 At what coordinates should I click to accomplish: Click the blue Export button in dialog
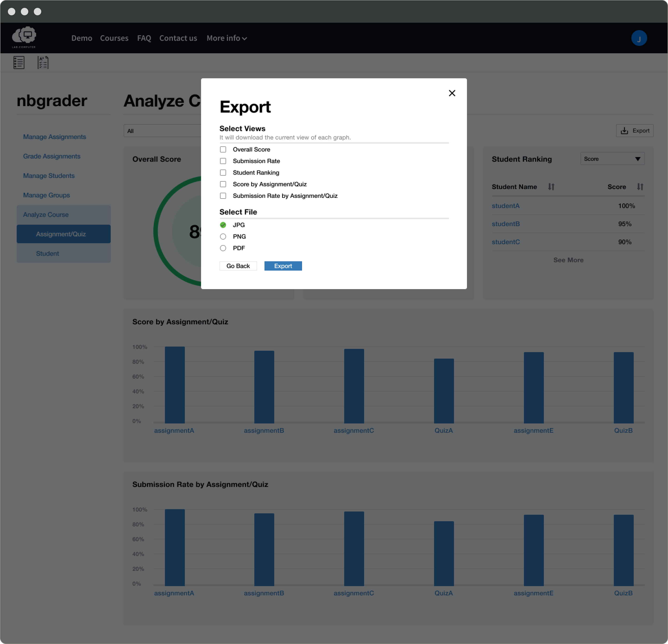[283, 266]
